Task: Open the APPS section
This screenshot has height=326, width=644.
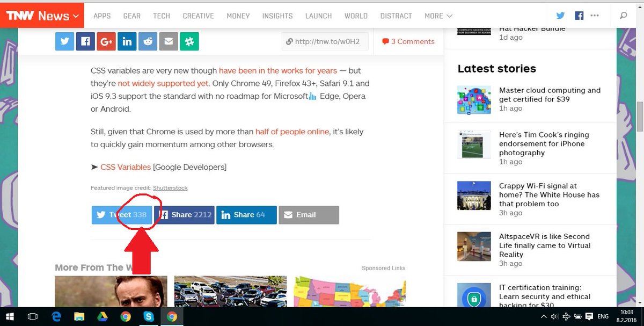Action: [x=102, y=16]
